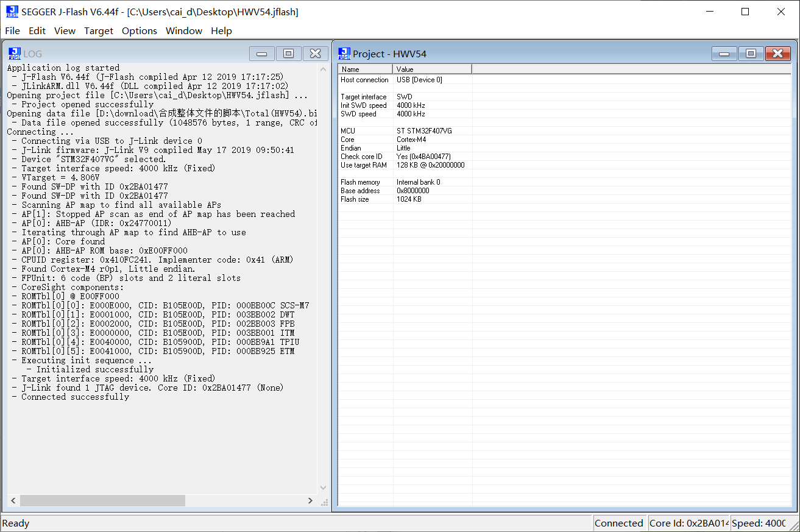Image resolution: width=800 pixels, height=532 pixels.
Task: Open the Edit menu
Action: pos(37,30)
